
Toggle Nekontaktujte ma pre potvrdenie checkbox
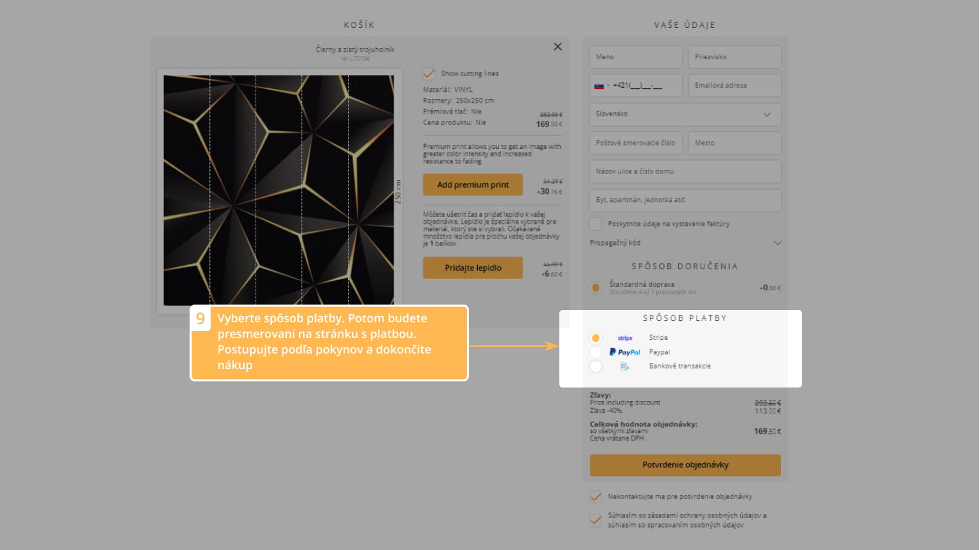(596, 496)
